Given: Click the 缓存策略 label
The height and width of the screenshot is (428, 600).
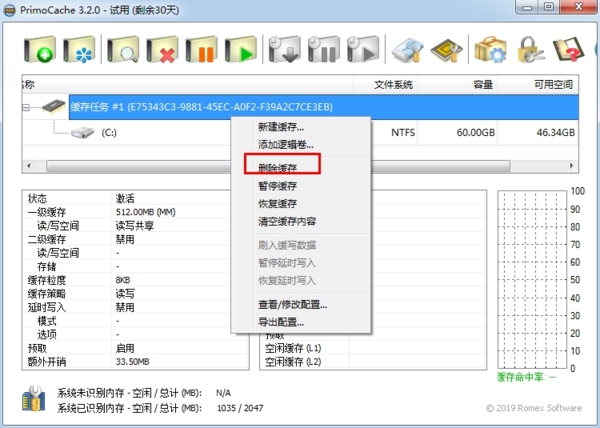Looking at the screenshot, I should point(47,294).
